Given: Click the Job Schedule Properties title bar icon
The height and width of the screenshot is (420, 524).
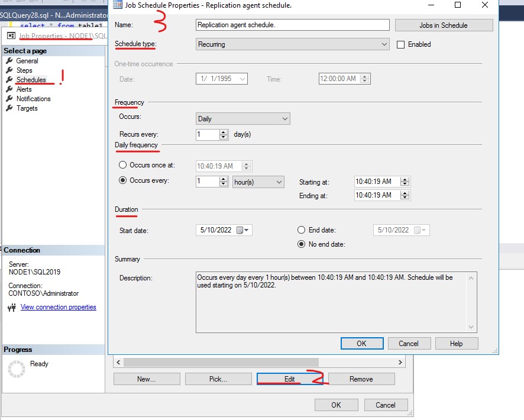Looking at the screenshot, I should point(119,5).
